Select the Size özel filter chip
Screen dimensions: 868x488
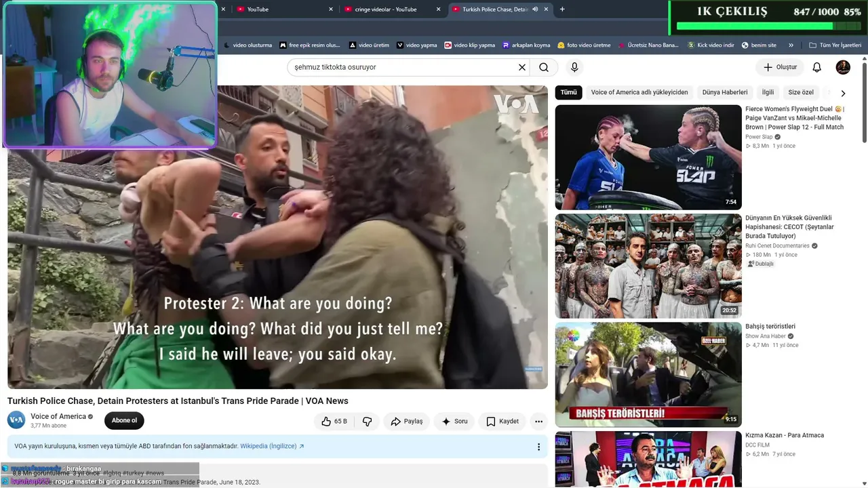pyautogui.click(x=801, y=92)
